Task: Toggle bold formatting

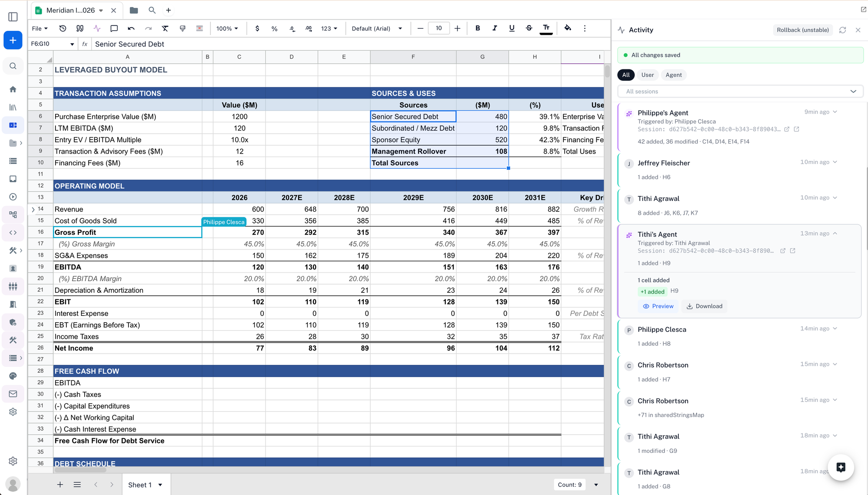Action: pos(477,28)
